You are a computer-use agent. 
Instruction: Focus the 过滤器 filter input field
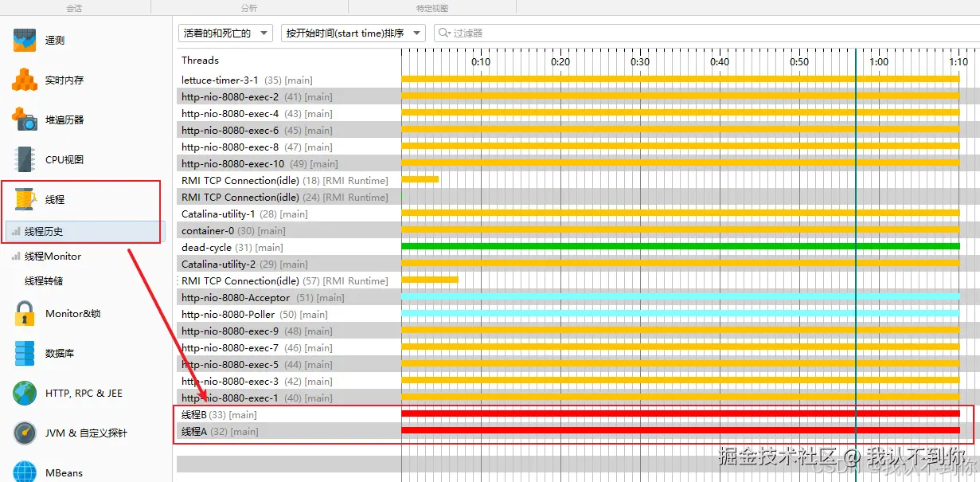[707, 33]
